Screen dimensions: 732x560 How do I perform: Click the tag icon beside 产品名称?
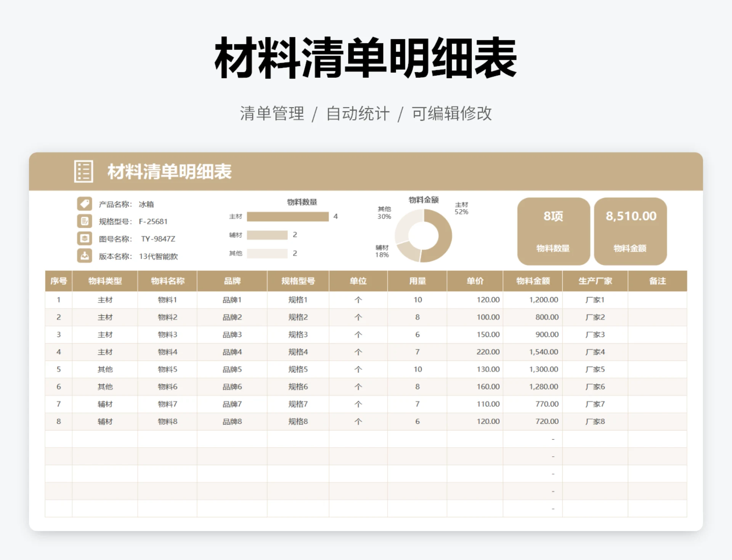[x=85, y=204]
